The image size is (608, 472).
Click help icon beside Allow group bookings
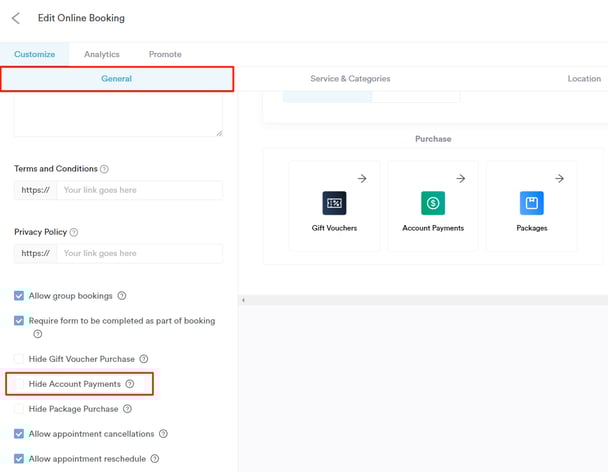[x=122, y=296]
